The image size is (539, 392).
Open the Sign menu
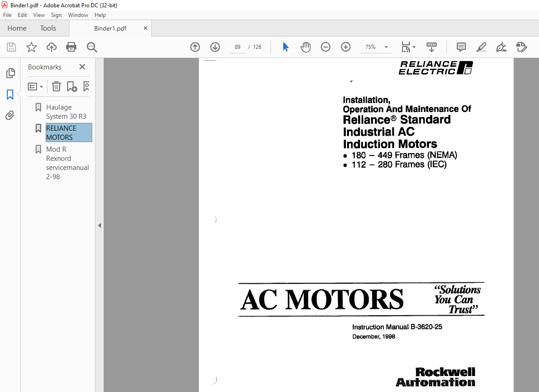pyautogui.click(x=56, y=15)
